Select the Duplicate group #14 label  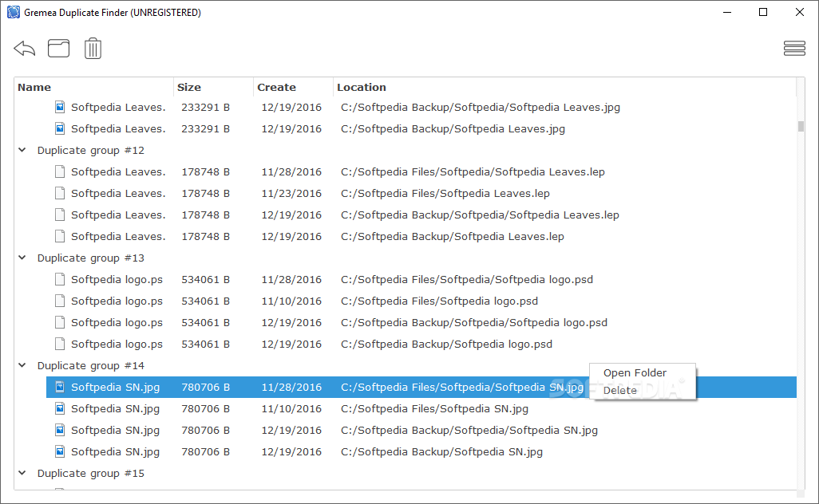click(91, 366)
